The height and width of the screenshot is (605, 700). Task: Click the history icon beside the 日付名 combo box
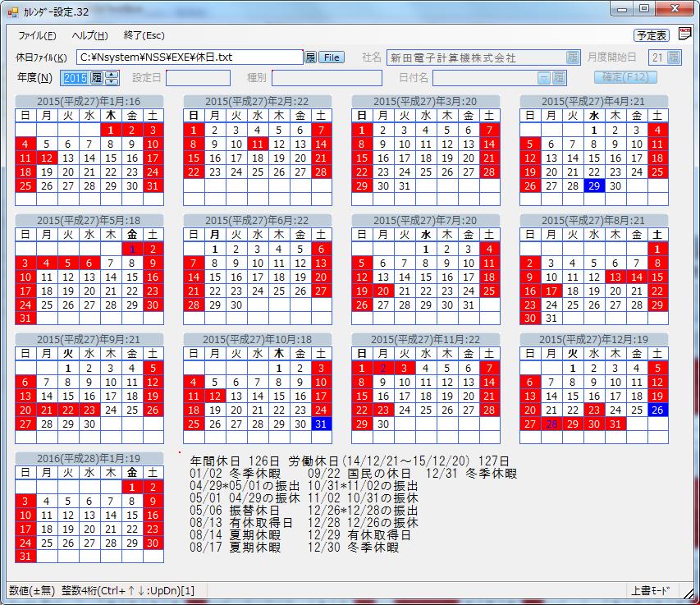[559, 78]
